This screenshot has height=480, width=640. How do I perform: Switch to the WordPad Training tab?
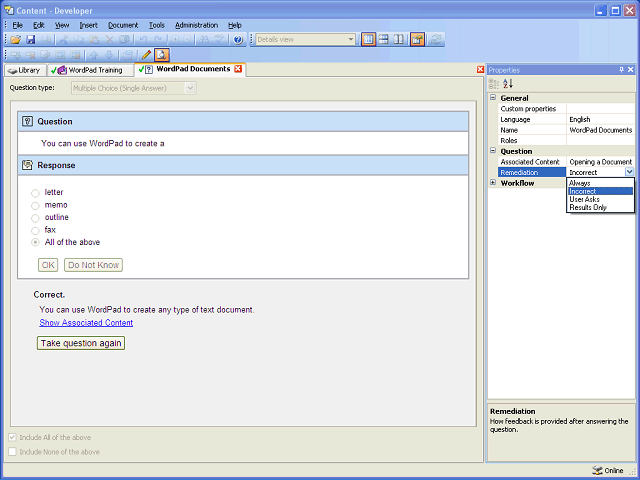click(x=90, y=70)
